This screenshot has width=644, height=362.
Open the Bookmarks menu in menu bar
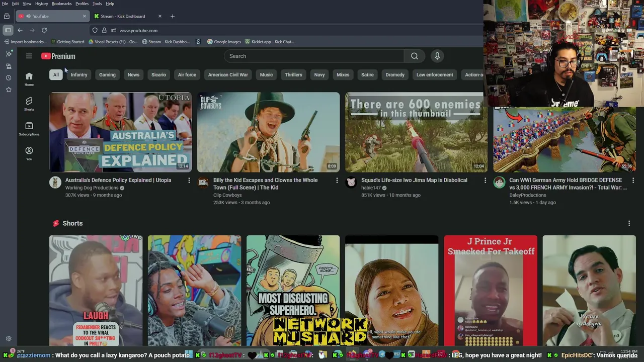pos(62,4)
